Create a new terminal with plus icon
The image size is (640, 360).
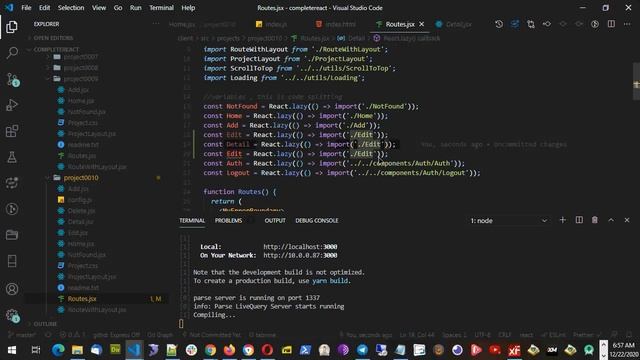(x=562, y=220)
